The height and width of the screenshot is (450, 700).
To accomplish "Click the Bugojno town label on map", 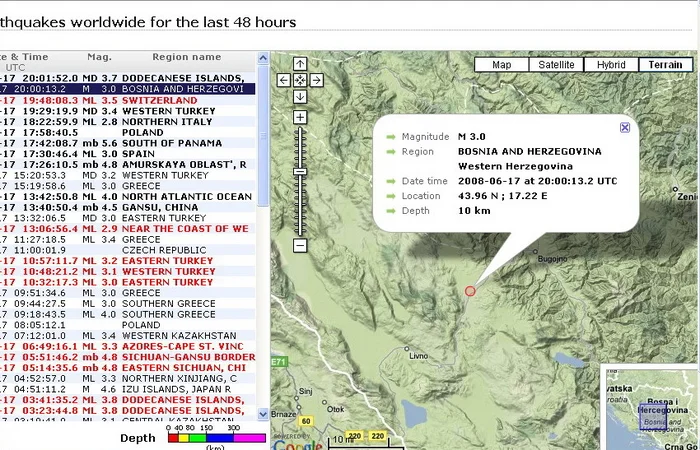I will (553, 259).
